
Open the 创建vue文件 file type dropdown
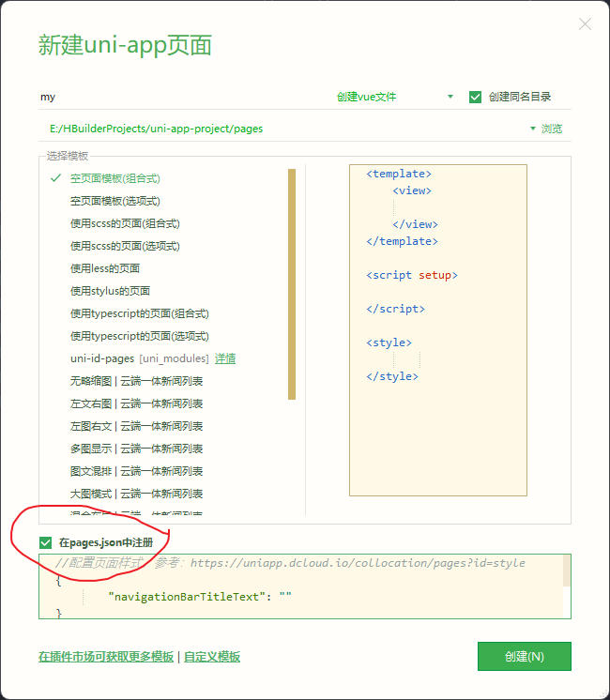[395, 97]
